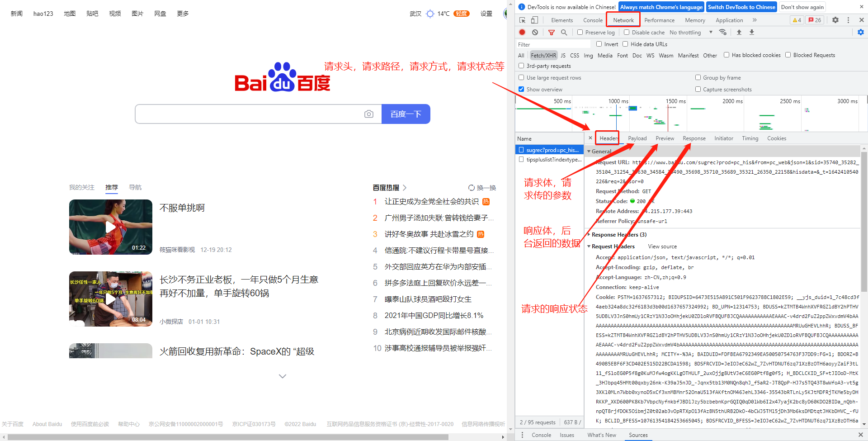Switch to the Payload tab
This screenshot has width=868, height=441.
tap(637, 138)
